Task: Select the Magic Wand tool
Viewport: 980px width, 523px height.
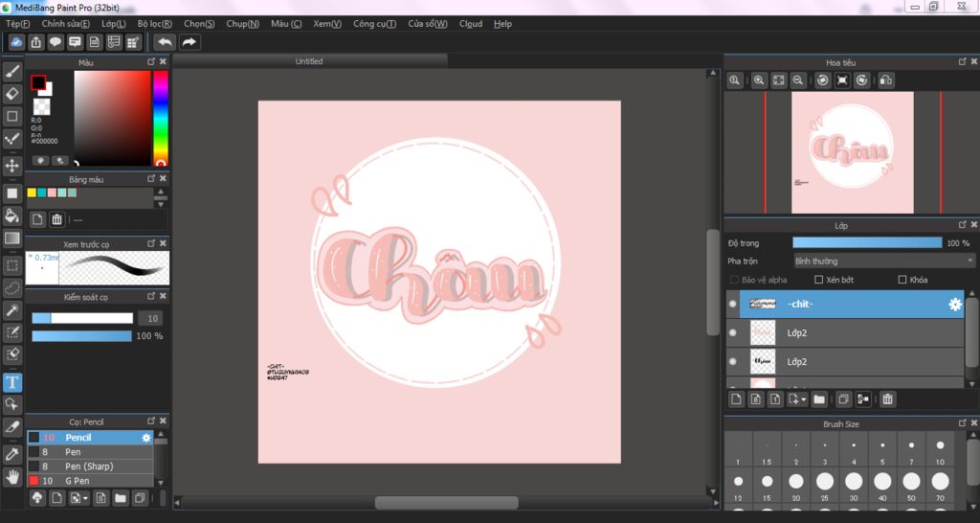Action: (11, 310)
